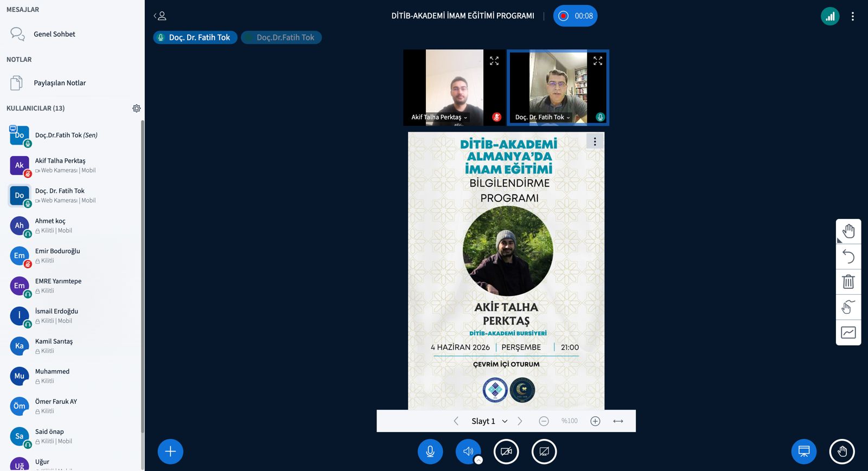Reset zoom via %100 label
868x471 pixels.
click(x=570, y=421)
